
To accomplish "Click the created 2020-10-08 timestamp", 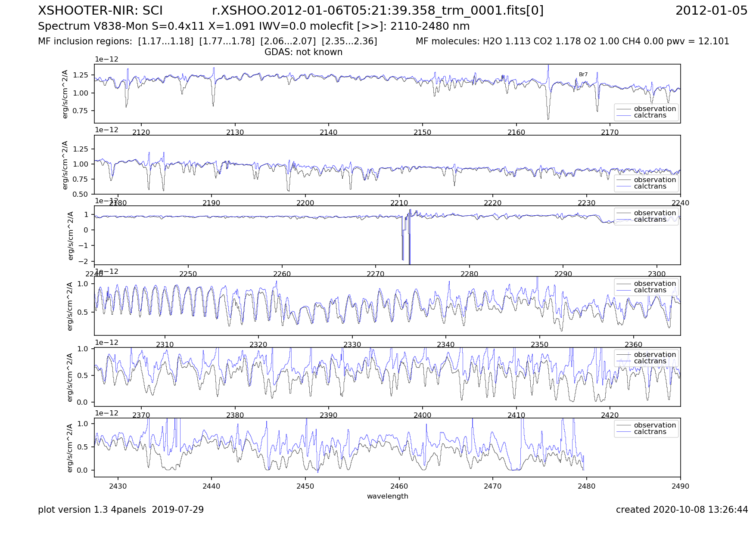I will pos(681,510).
